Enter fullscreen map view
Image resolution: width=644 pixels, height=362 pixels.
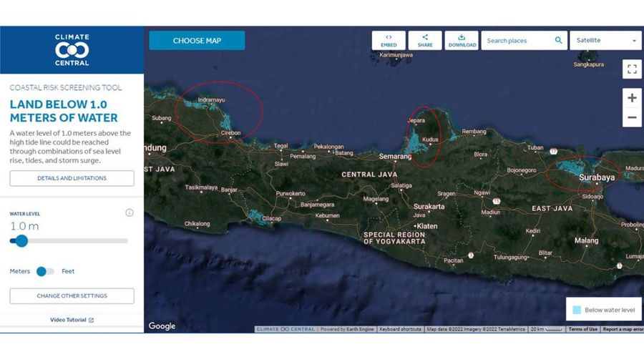click(x=631, y=69)
